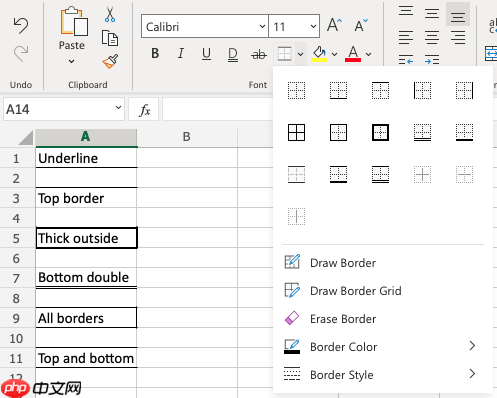The image size is (497, 398).
Task: Collapse the Borders dropdown arrow
Action: tap(300, 54)
